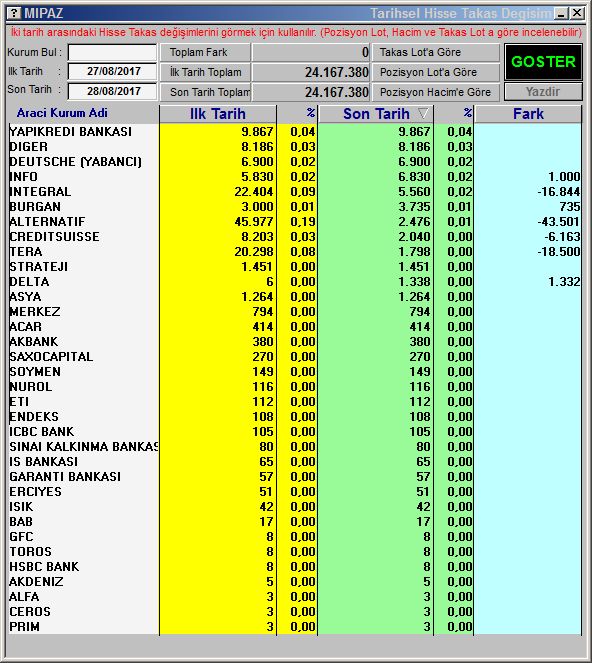
Task: Click Fark value 735 for BURGAN
Action: [x=570, y=207]
